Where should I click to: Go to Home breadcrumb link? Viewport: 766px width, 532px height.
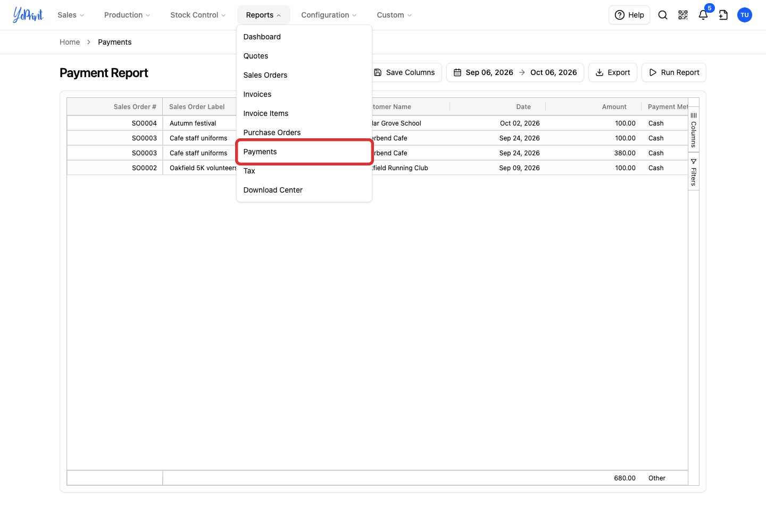70,42
